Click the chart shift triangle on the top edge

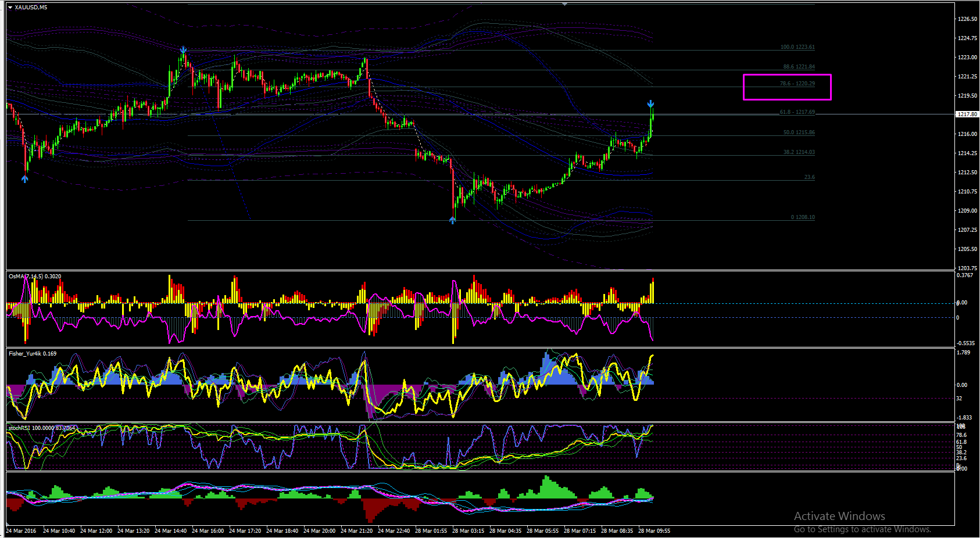[x=565, y=5]
